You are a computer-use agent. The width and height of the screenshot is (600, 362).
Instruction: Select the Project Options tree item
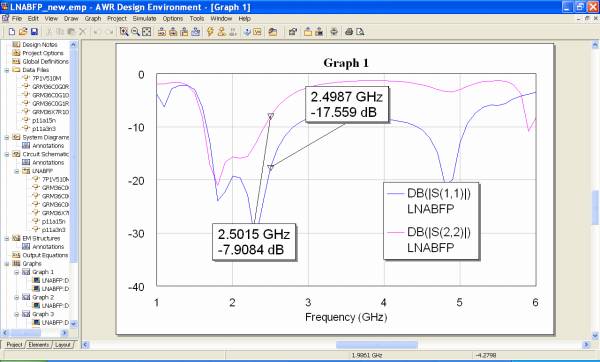[x=42, y=53]
